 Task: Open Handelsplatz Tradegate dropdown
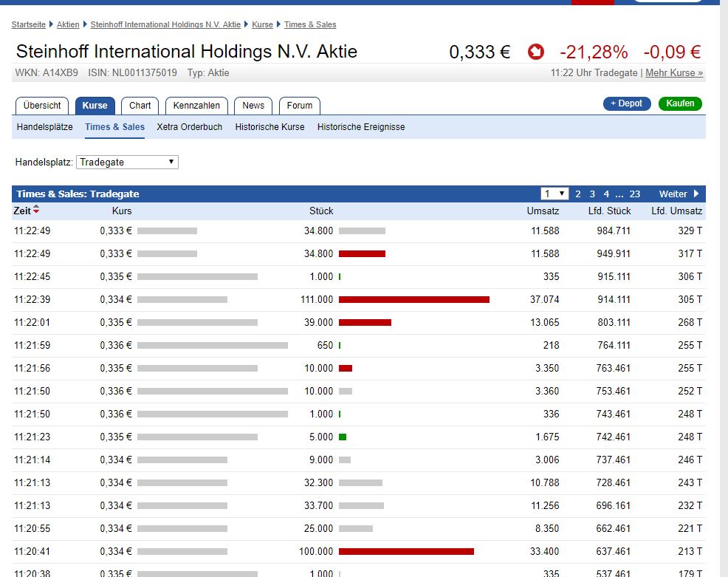[x=127, y=162]
